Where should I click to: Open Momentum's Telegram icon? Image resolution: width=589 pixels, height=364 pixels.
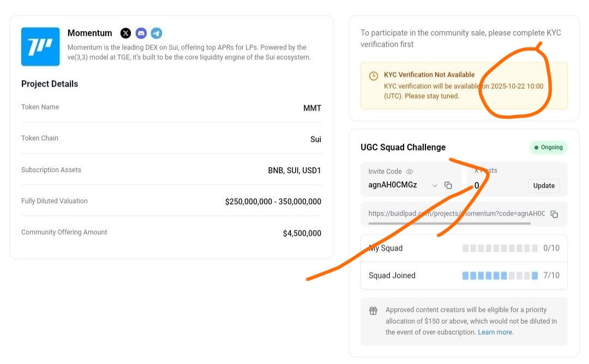pos(157,33)
